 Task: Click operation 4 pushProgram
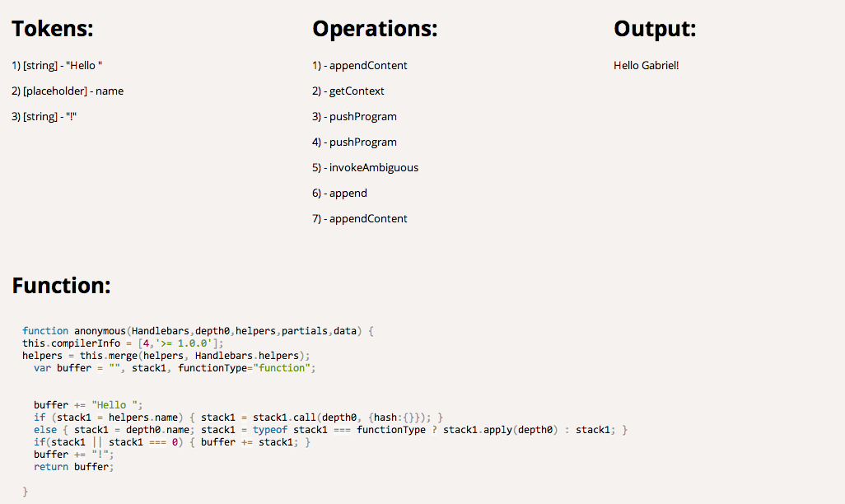pyautogui.click(x=354, y=142)
